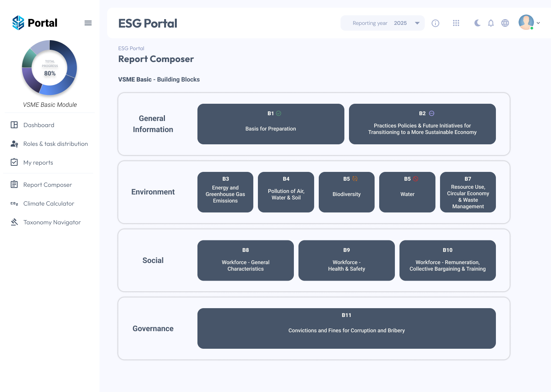
Task: Click the 80% total progress donut
Action: (x=49, y=68)
